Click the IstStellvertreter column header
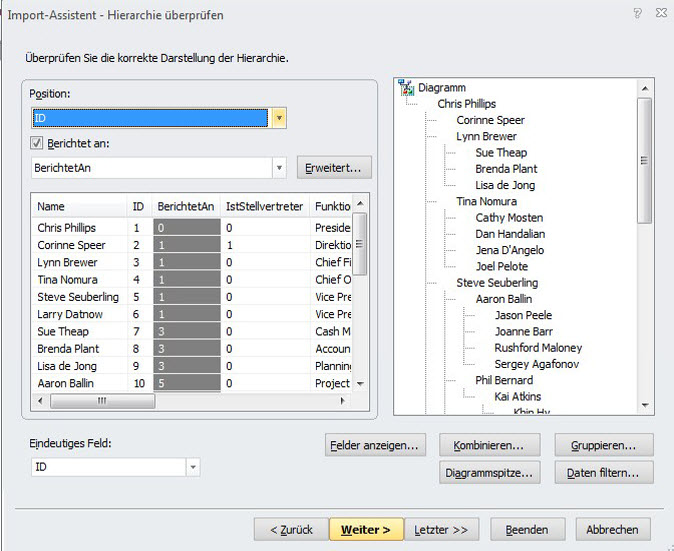This screenshot has width=674, height=551. 265,206
